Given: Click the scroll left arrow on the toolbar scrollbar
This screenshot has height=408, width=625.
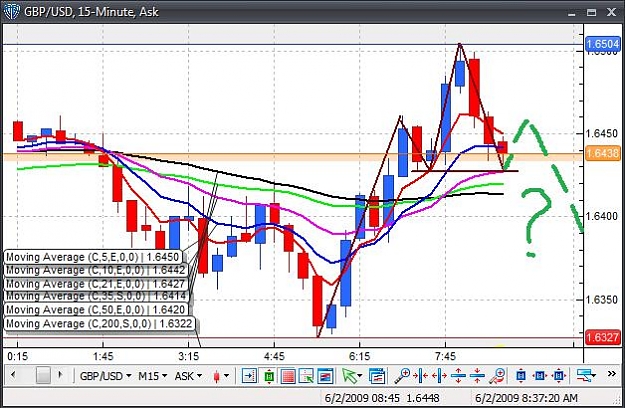Looking at the screenshot, I should (x=13, y=375).
